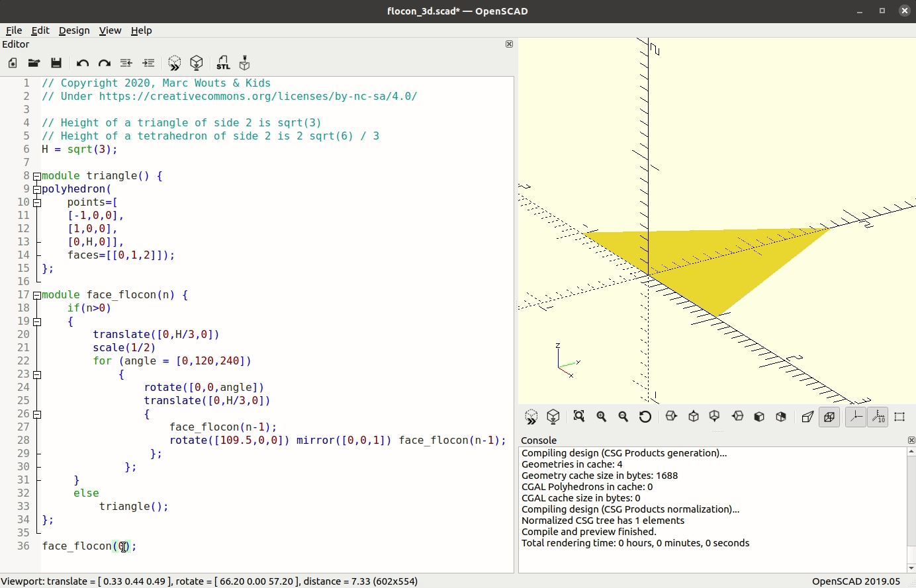Undo the last edit
Viewport: 916px width, 588px height.
(x=83, y=63)
